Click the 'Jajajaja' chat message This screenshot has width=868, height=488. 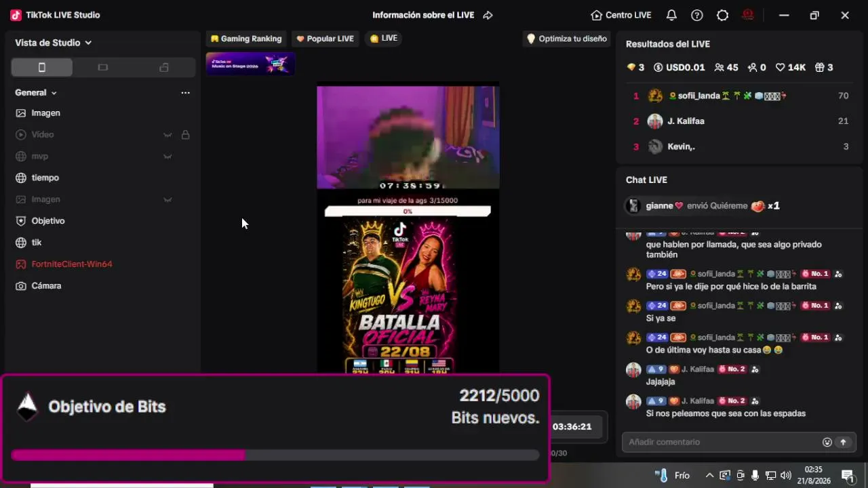(x=660, y=382)
